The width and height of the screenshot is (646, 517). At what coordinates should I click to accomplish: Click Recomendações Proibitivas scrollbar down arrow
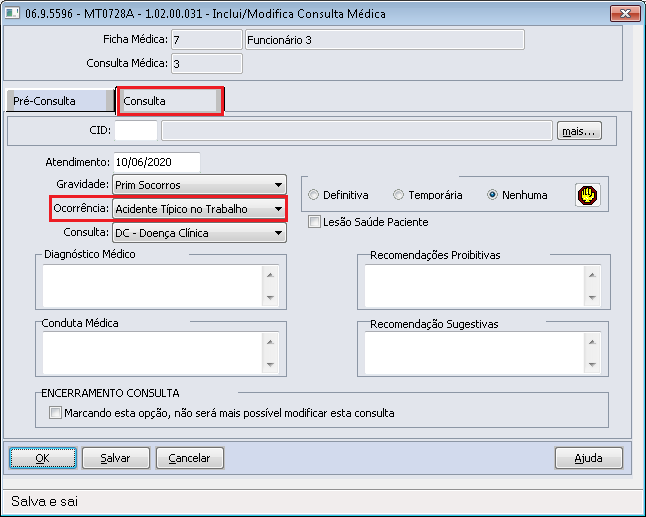[592, 297]
